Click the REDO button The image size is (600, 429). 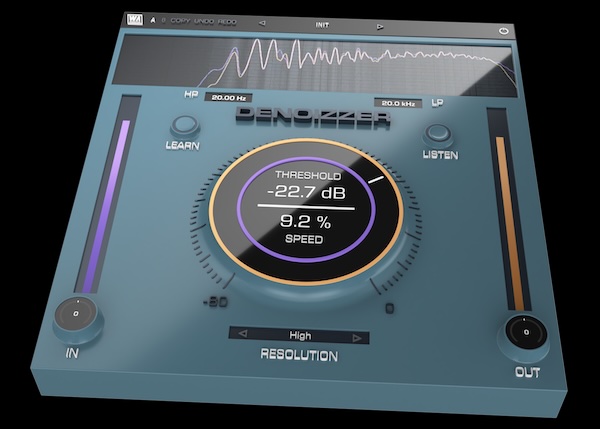pyautogui.click(x=227, y=22)
